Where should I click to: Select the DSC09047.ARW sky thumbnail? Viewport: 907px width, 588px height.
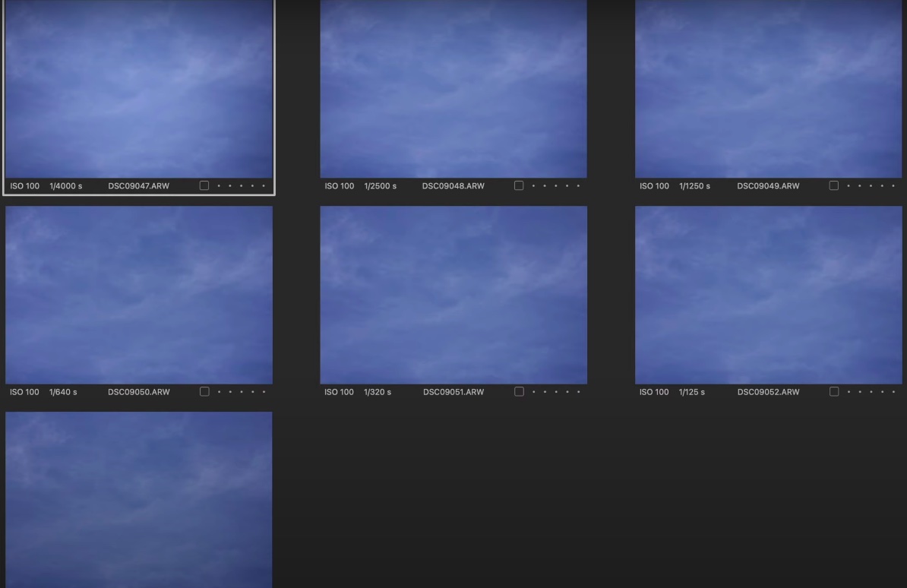click(x=139, y=89)
